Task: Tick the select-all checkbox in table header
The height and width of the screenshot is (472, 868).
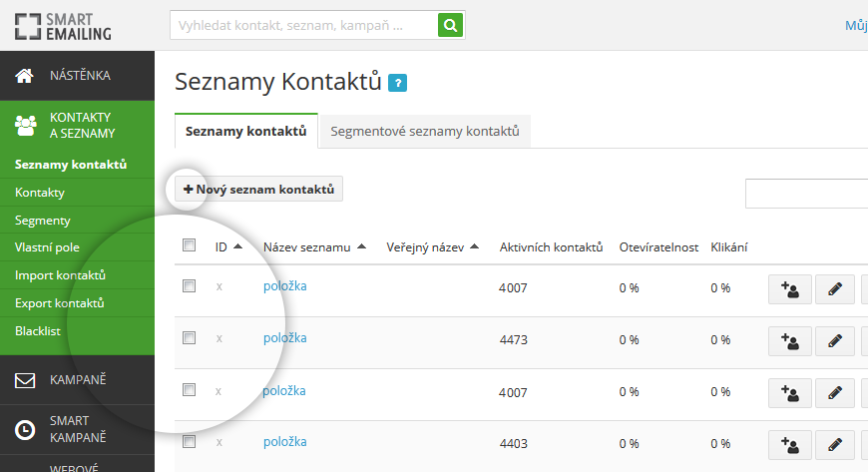Action: point(190,244)
